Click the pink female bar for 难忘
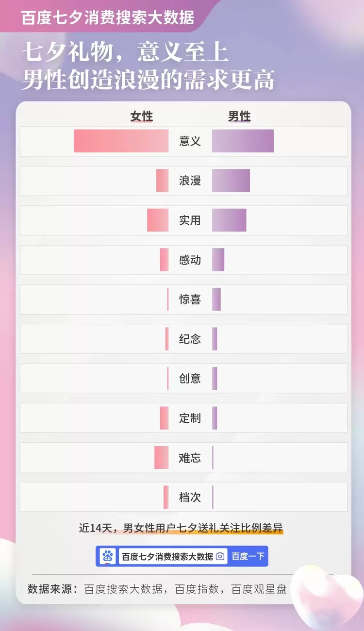364x631 pixels. pos(161,458)
